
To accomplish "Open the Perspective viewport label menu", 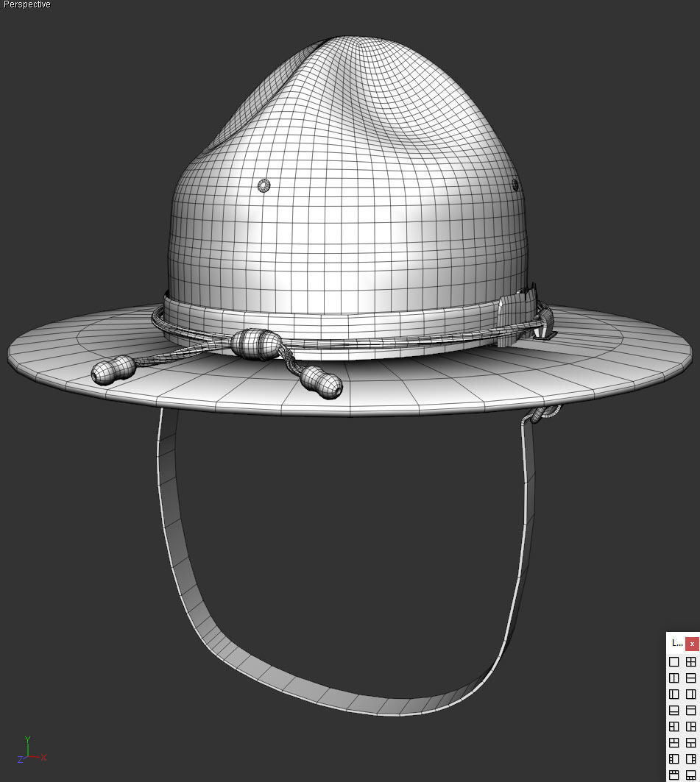I will click(26, 4).
